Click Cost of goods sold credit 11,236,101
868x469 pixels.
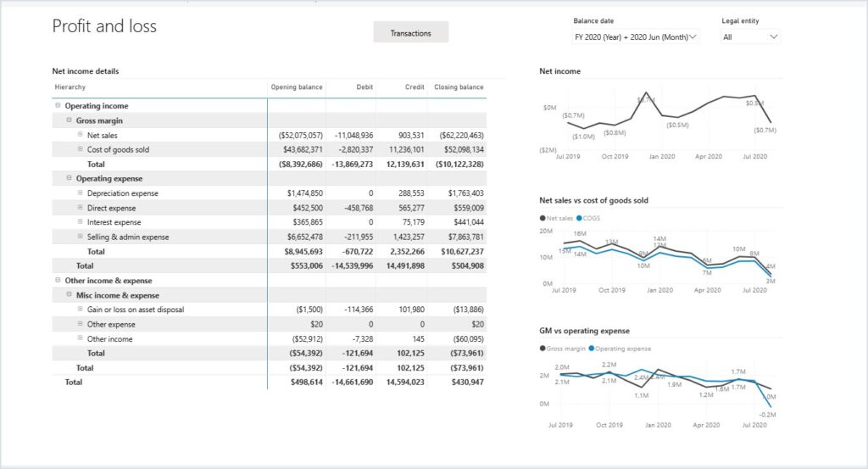point(406,149)
